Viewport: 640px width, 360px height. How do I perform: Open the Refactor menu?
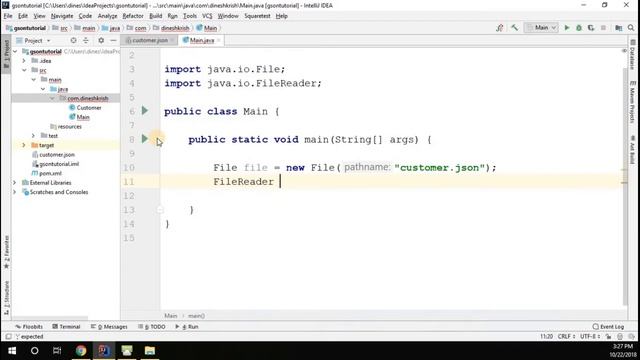(x=133, y=16)
